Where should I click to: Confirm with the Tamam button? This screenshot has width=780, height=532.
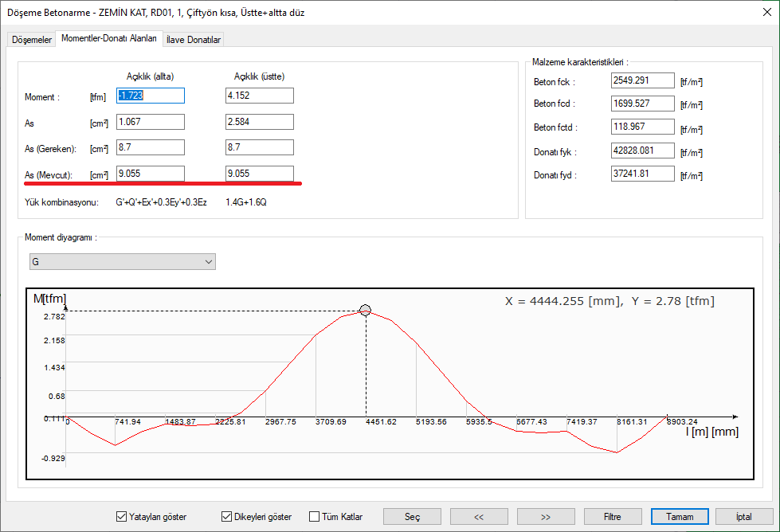point(680,517)
